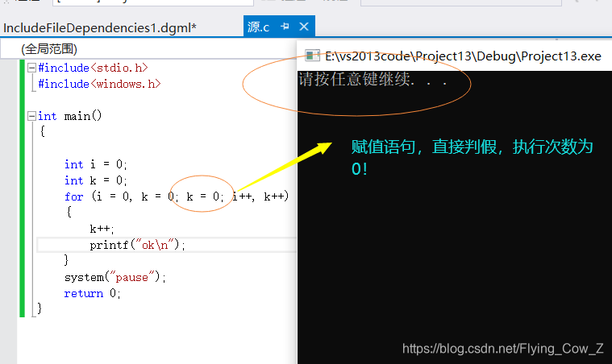612x364 pixels.
Task: Click the 'k++;' statement in loop body
Action: 102,229
